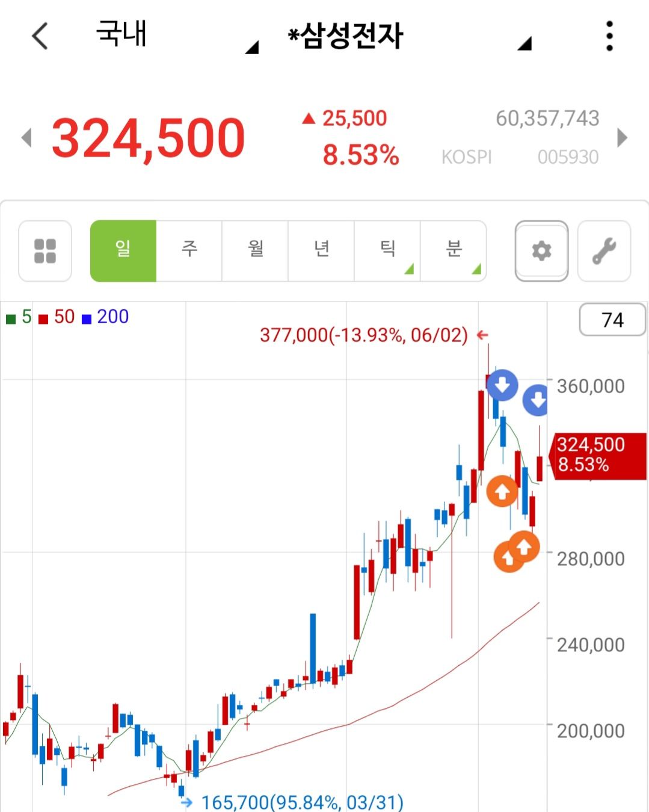Expand the 삼성전자 stock selector dropdown

[x=409, y=36]
